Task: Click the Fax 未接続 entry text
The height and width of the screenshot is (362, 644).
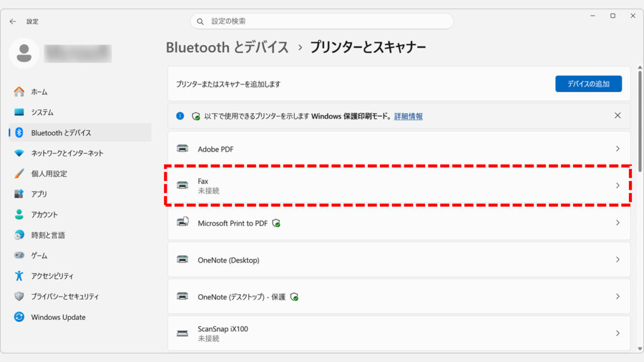Action: pyautogui.click(x=209, y=185)
